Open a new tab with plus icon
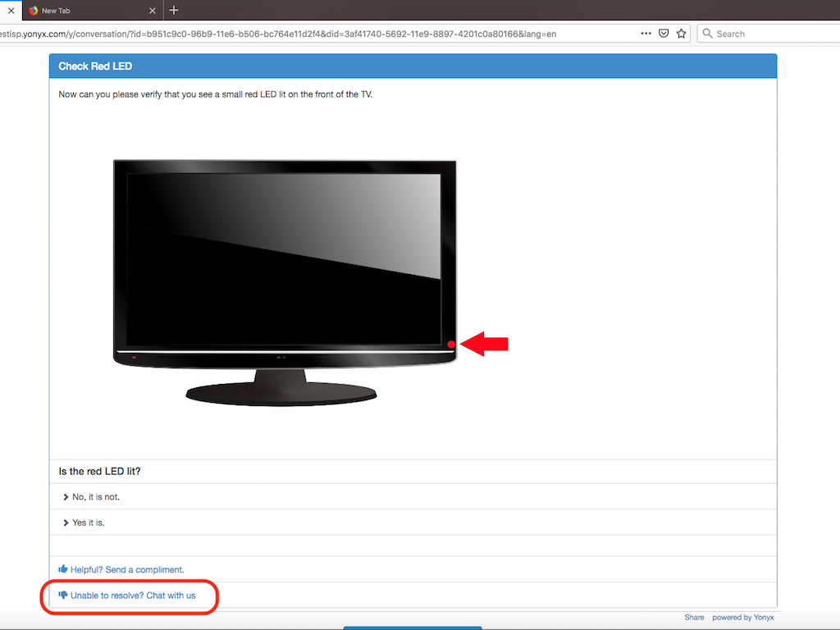 coord(174,10)
